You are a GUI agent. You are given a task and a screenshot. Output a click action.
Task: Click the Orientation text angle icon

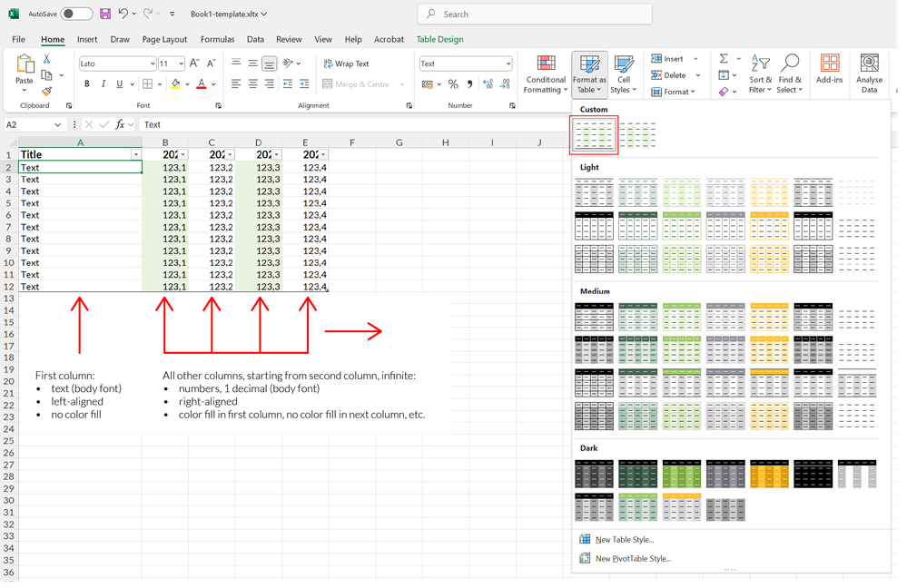click(288, 63)
